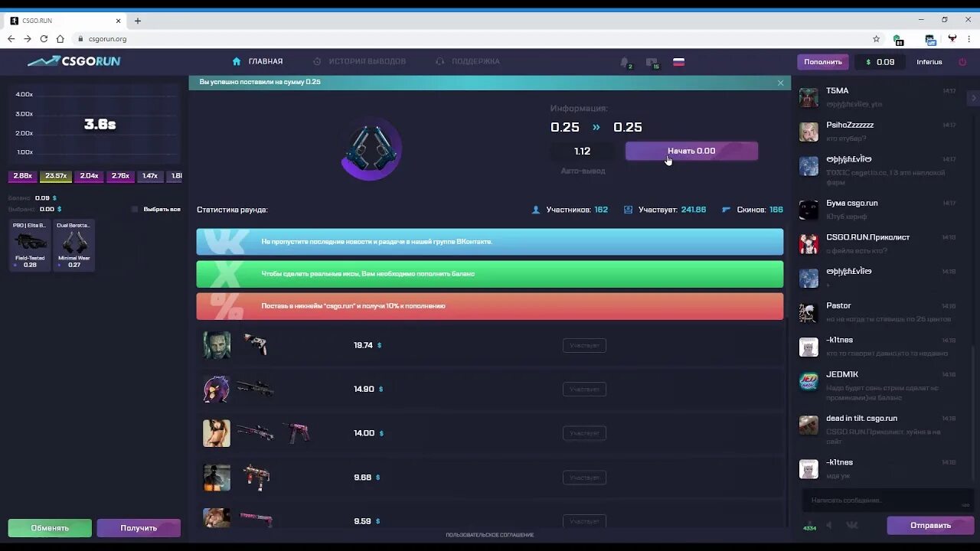Click the browser reload button
The height and width of the screenshot is (551, 980).
(x=44, y=39)
